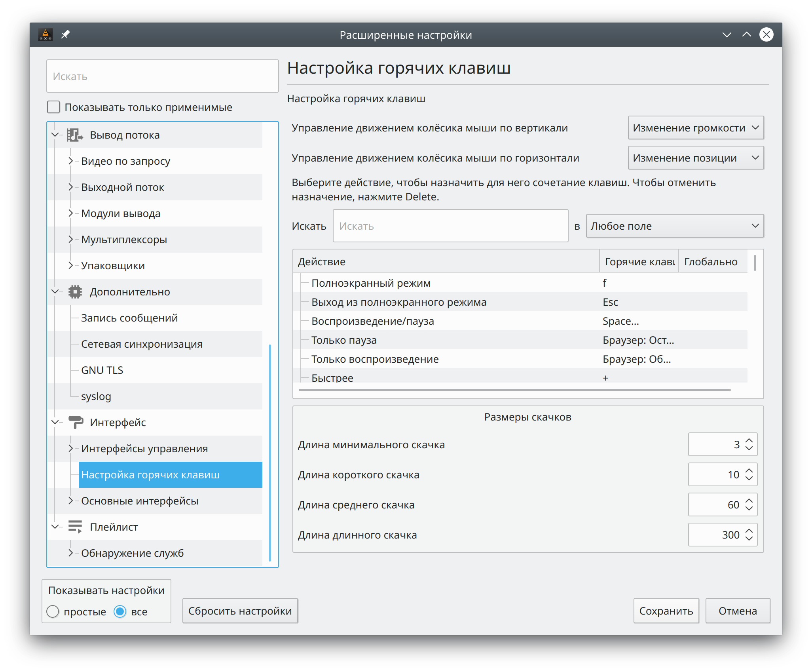This screenshot has width=812, height=672.
Task: Enable Показывать только применимые checkbox
Action: click(53, 107)
